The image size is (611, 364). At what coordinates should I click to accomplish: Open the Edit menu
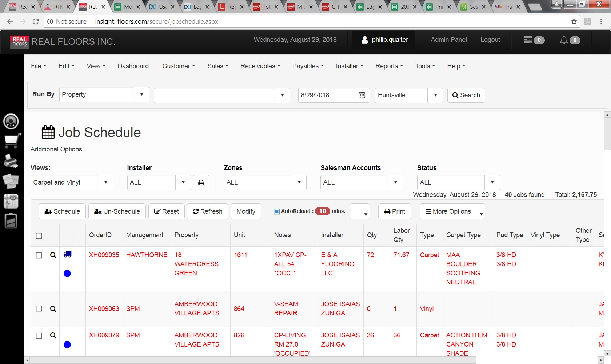(x=67, y=66)
